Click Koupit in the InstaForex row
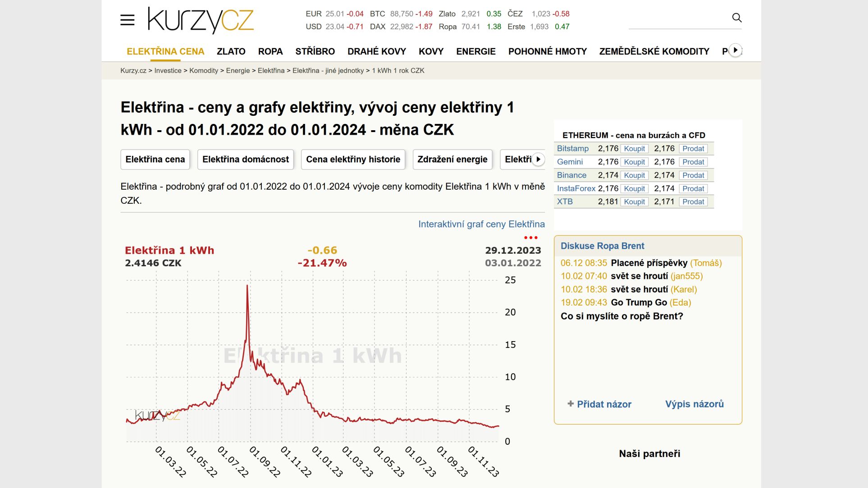 [635, 188]
